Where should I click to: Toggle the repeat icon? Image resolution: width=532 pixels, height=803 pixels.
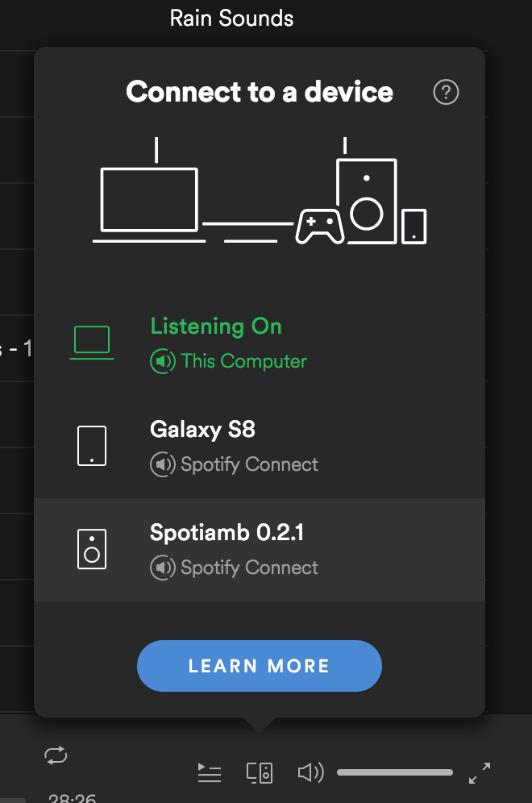tap(56, 755)
